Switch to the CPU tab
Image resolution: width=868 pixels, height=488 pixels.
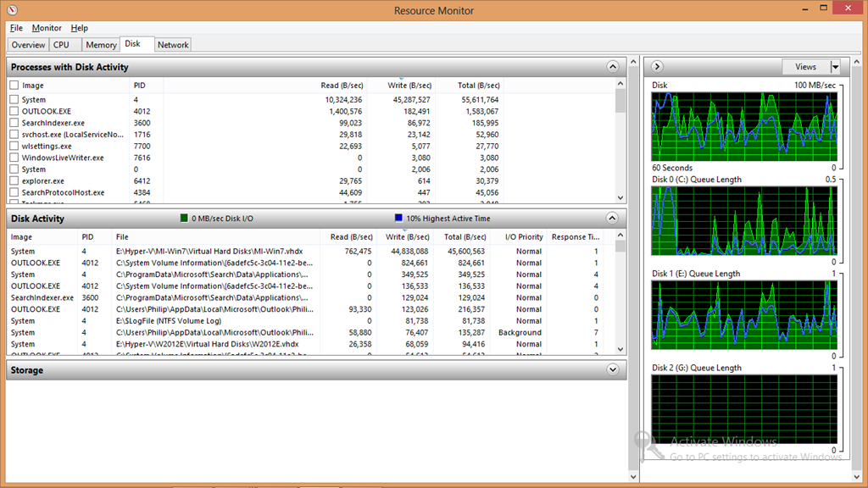tap(61, 45)
